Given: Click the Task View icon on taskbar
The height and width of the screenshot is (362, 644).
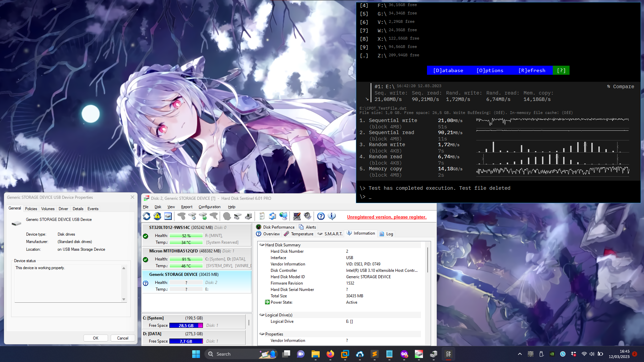Looking at the screenshot, I should click(x=286, y=354).
